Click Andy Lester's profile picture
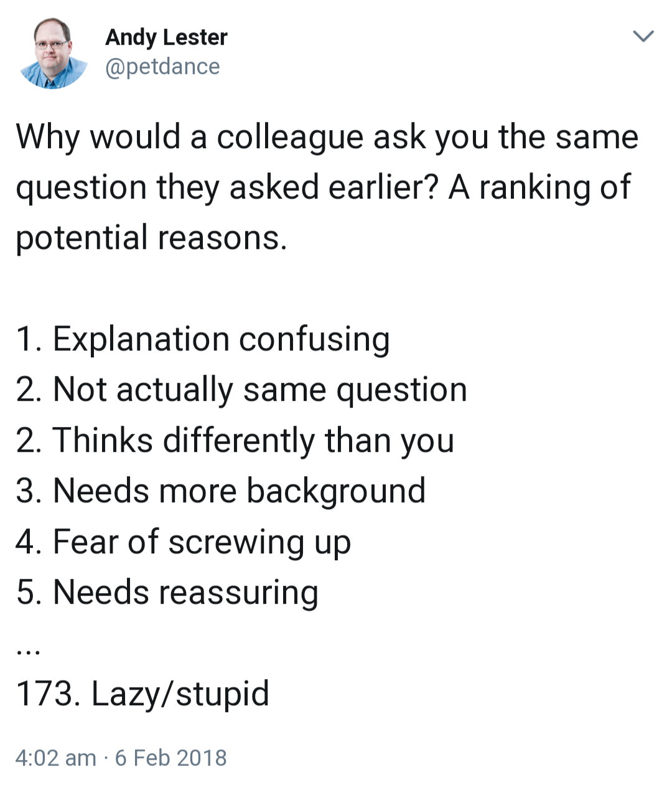 click(54, 53)
